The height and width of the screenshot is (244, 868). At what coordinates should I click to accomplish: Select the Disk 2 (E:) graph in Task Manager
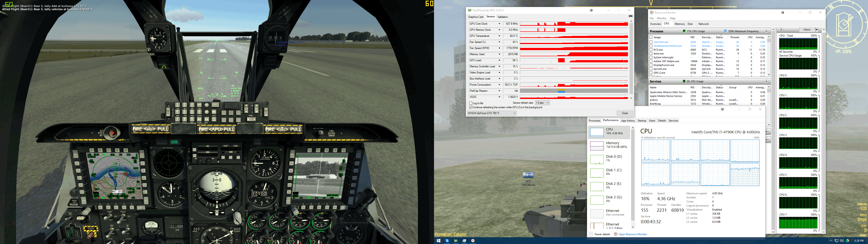597,186
